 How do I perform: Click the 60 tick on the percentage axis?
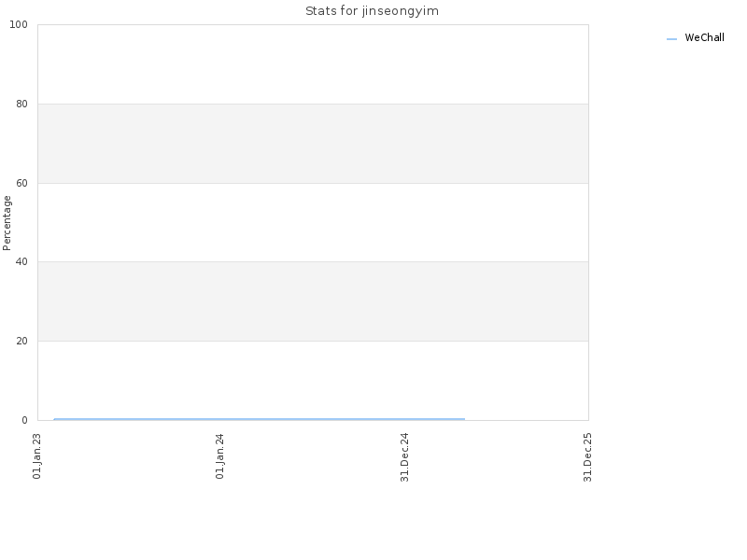tap(21, 183)
